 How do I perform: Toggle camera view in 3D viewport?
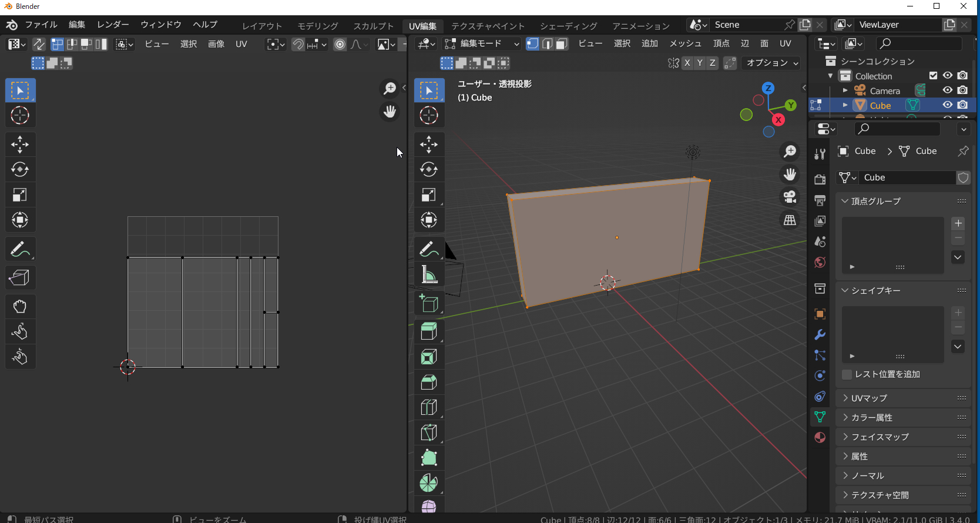pyautogui.click(x=790, y=197)
